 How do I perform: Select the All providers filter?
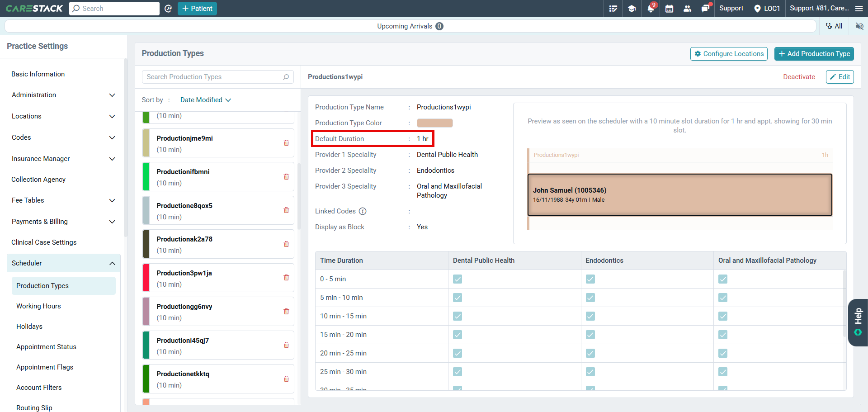click(x=834, y=26)
